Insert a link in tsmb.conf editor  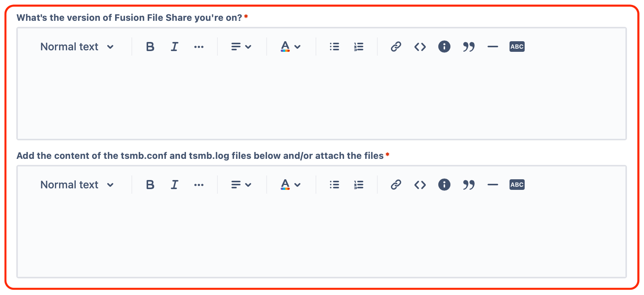point(396,185)
